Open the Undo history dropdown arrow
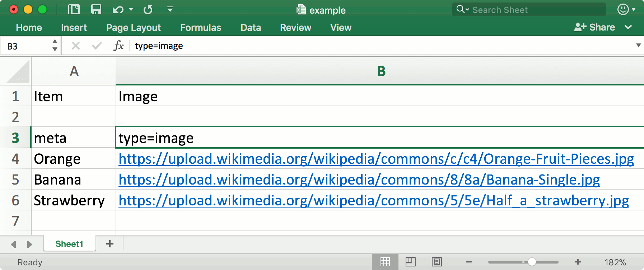 (131, 9)
